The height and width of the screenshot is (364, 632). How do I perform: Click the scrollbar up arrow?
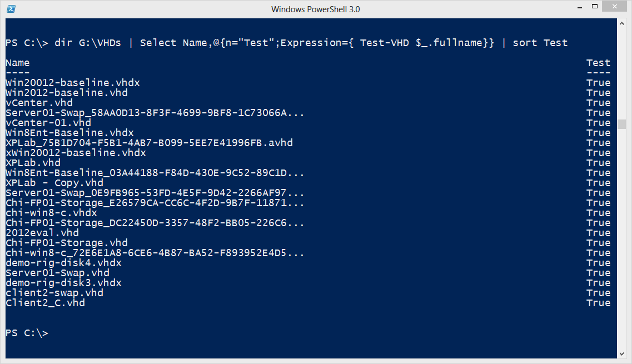click(x=621, y=24)
